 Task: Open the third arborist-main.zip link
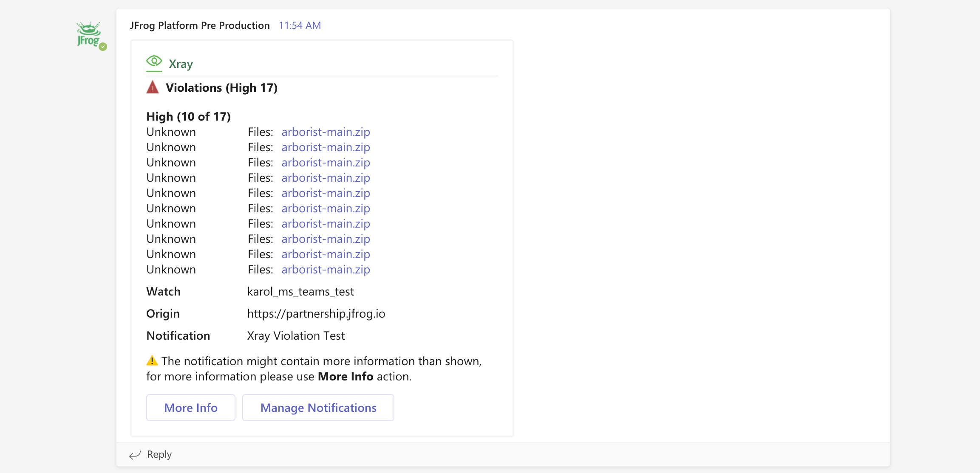pyautogui.click(x=326, y=163)
